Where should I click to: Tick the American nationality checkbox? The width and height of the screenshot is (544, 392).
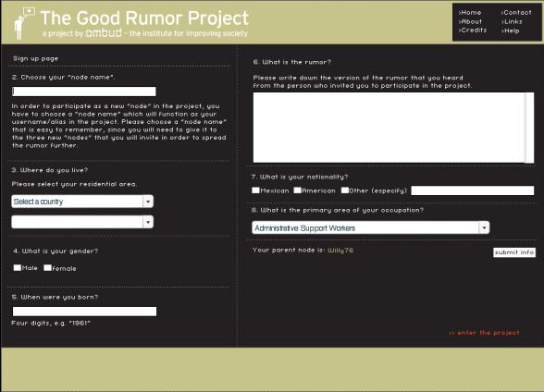297,190
